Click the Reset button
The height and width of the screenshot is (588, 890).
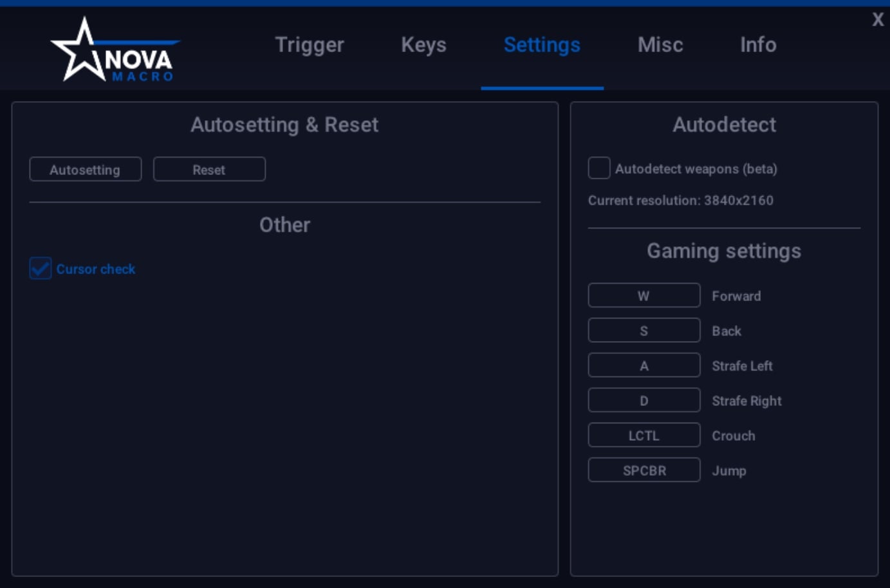(x=209, y=170)
